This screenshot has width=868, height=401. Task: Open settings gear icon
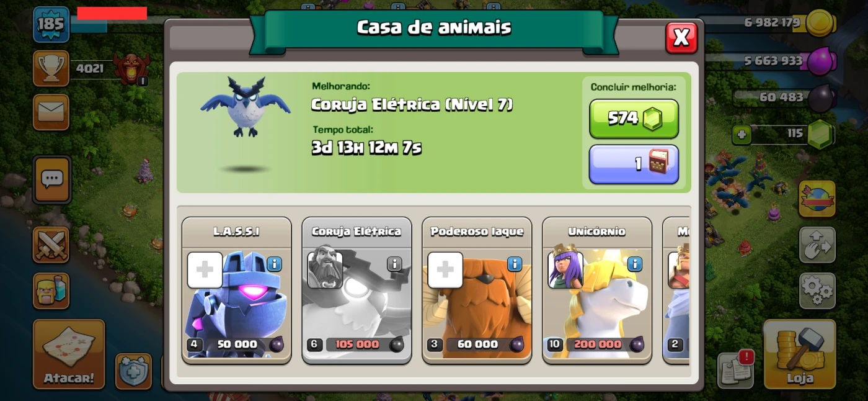click(x=817, y=291)
